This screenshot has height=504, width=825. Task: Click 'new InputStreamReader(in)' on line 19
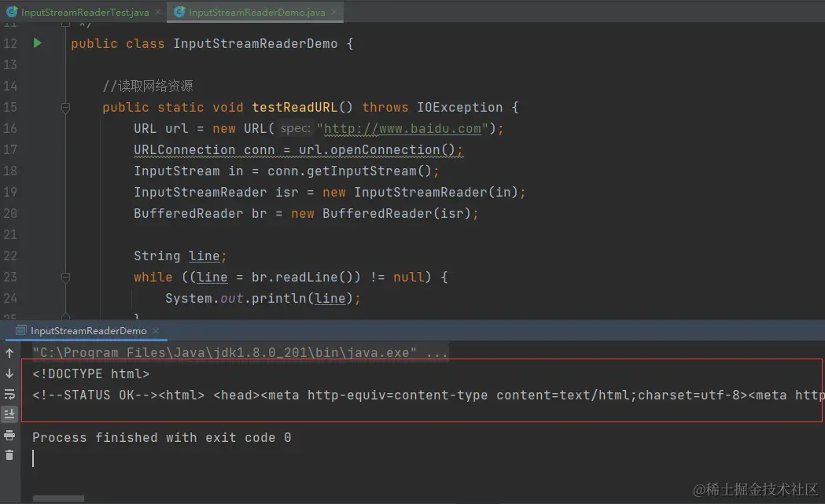coord(421,193)
